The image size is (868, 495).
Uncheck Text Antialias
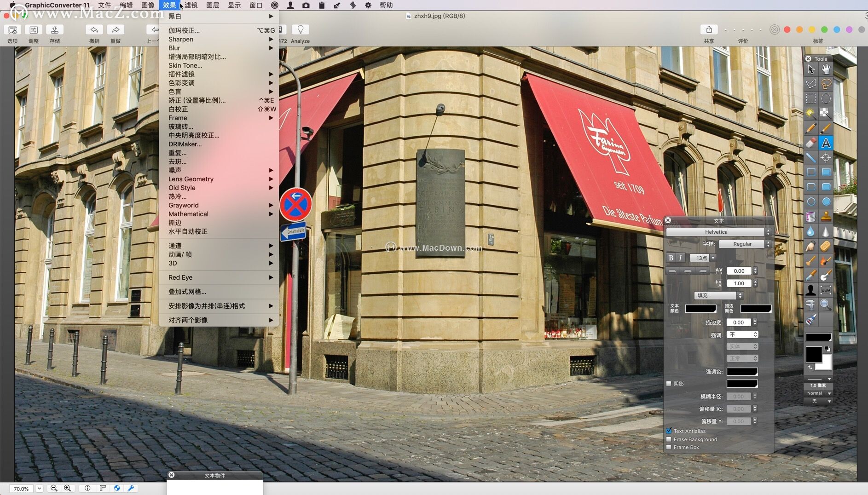[669, 431]
